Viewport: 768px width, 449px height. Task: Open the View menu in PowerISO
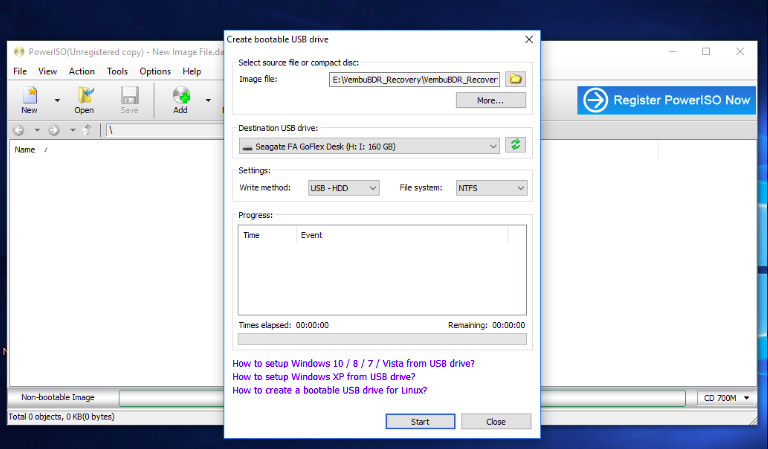(x=48, y=71)
